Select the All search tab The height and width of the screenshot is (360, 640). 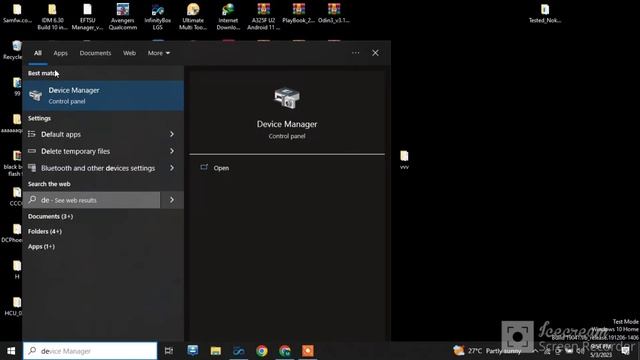(x=38, y=53)
